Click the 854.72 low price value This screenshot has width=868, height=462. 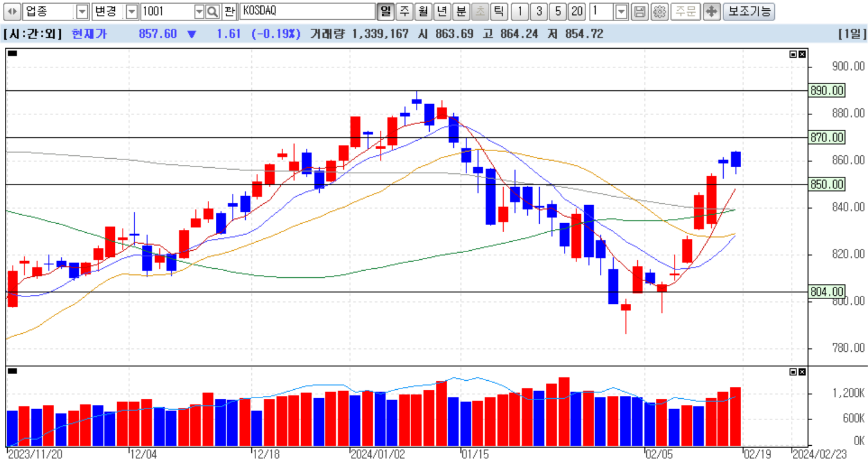pyautogui.click(x=583, y=34)
